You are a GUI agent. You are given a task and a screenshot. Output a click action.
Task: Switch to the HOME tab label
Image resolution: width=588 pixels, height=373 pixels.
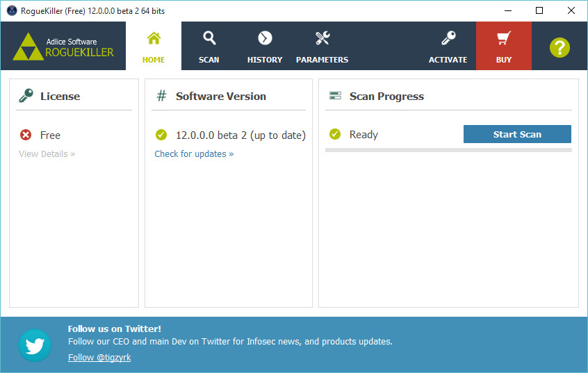tap(154, 60)
